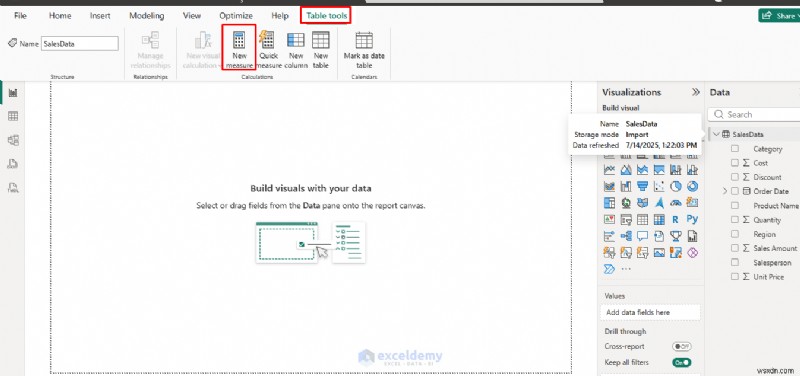Open the File menu

click(x=20, y=16)
